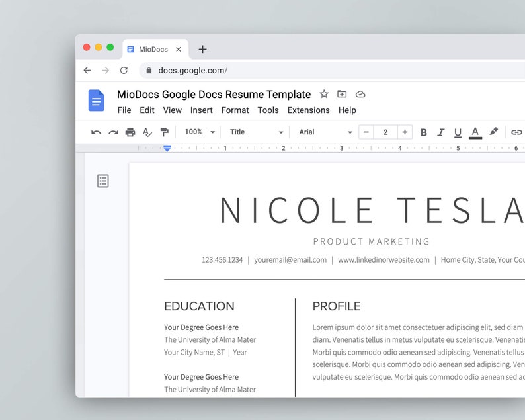
Task: Open the Extensions menu
Action: [308, 110]
